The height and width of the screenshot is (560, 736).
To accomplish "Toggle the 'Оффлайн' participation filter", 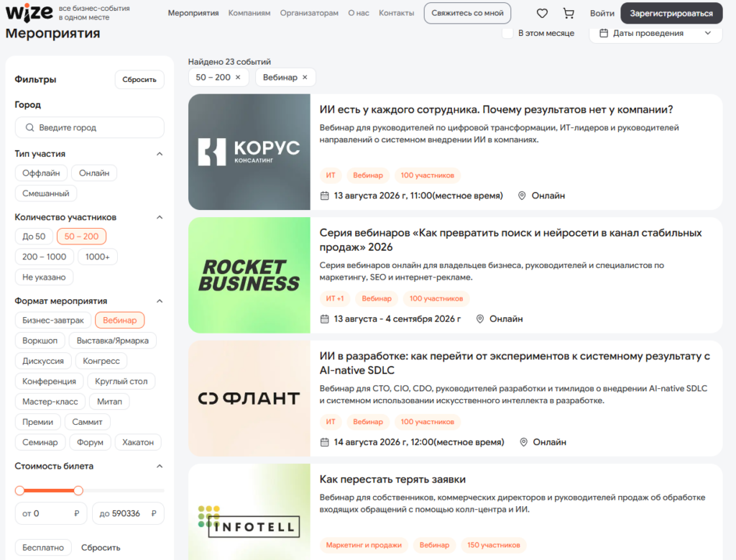I will 41,173.
